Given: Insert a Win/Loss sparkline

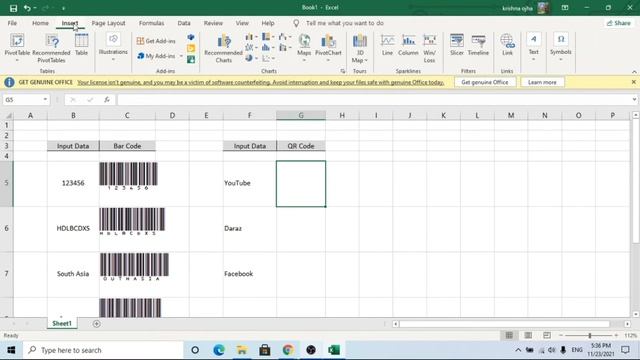Looking at the screenshot, I should (x=429, y=48).
